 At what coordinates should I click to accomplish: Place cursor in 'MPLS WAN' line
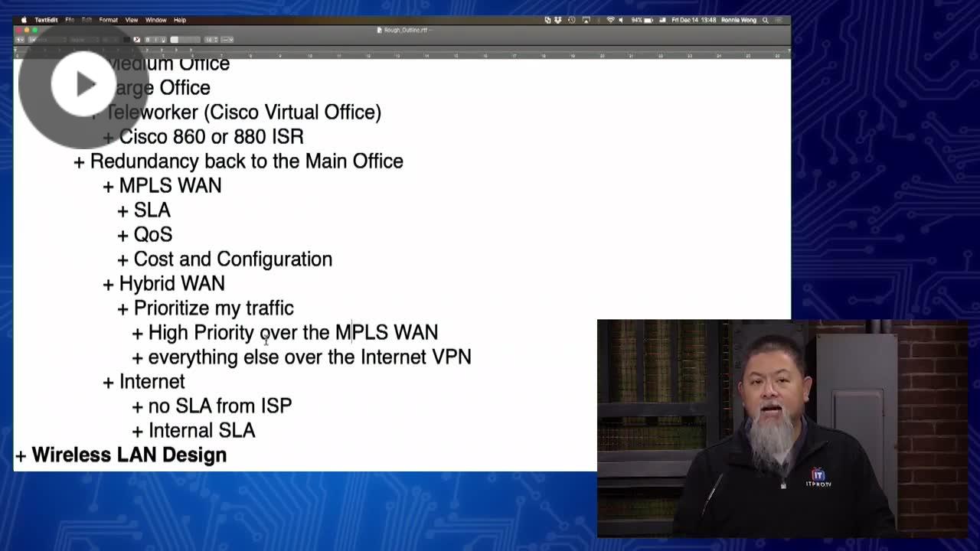170,185
